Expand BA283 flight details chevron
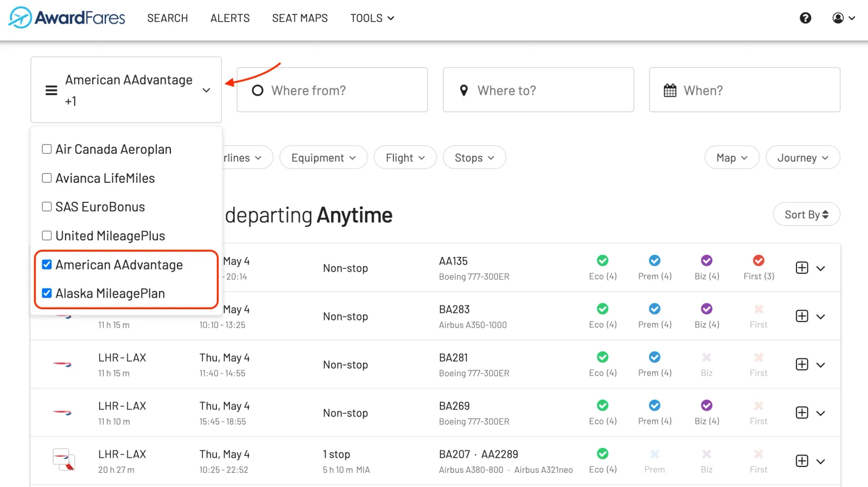Image resolution: width=868 pixels, height=487 pixels. [821, 317]
